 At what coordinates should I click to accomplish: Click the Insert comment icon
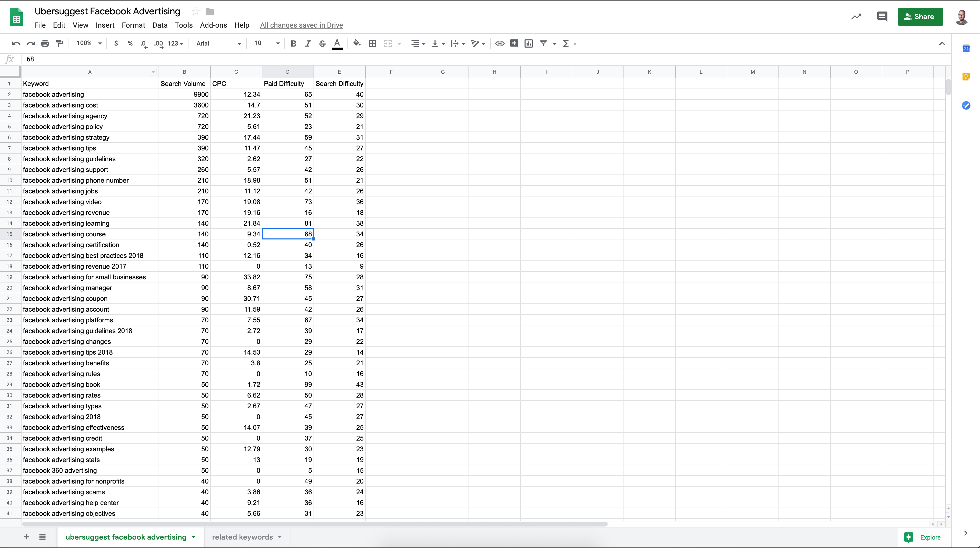tap(514, 44)
